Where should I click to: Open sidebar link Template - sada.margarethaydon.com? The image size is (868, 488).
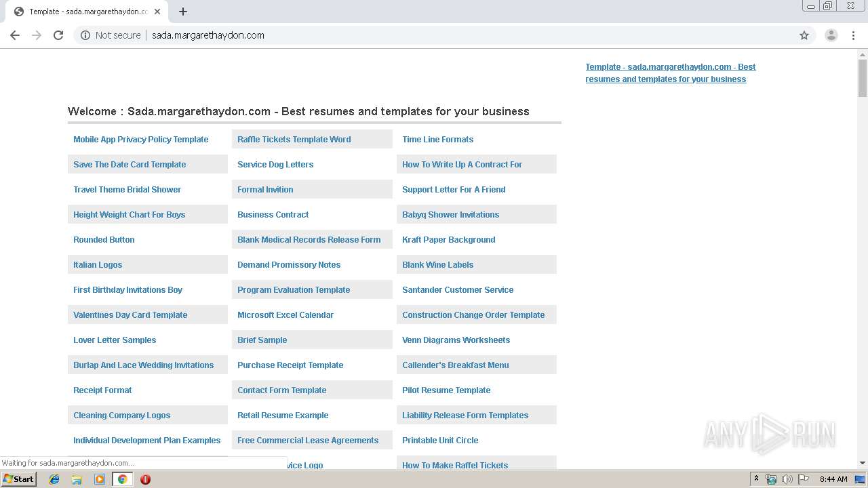point(670,73)
